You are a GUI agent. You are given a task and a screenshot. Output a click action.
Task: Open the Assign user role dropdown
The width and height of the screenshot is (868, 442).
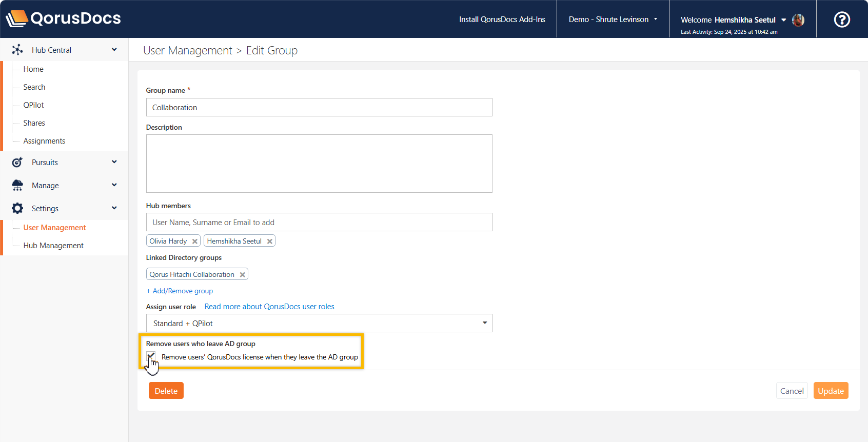319,323
